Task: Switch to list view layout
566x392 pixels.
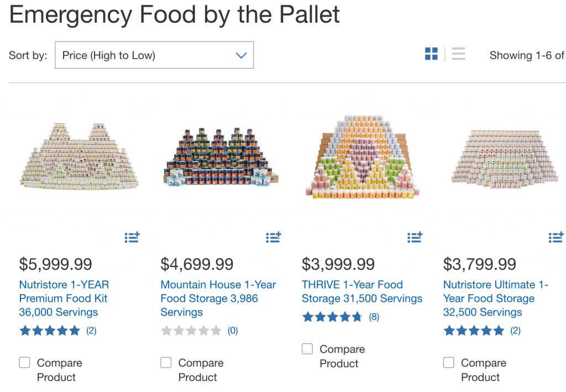Action: point(458,54)
